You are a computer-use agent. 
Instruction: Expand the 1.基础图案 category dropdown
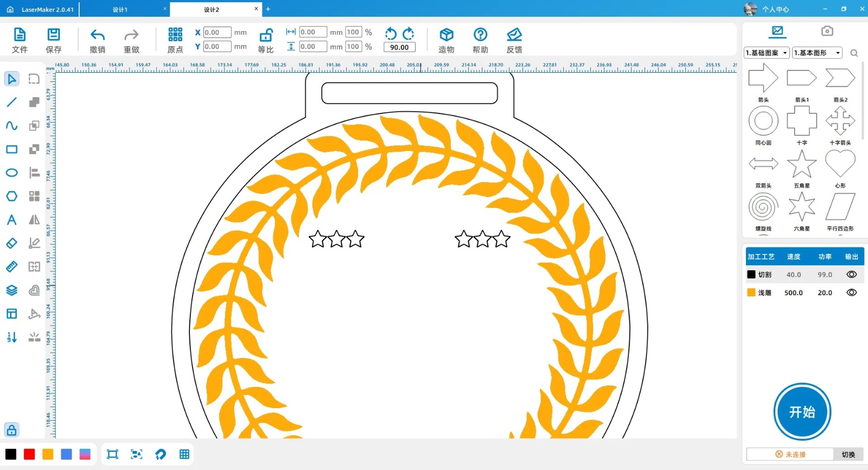[767, 53]
